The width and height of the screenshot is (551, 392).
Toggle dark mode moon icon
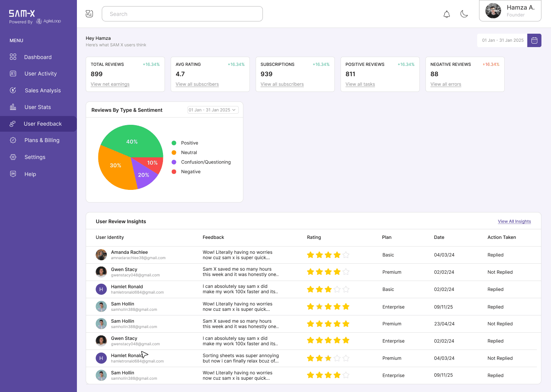coord(464,14)
